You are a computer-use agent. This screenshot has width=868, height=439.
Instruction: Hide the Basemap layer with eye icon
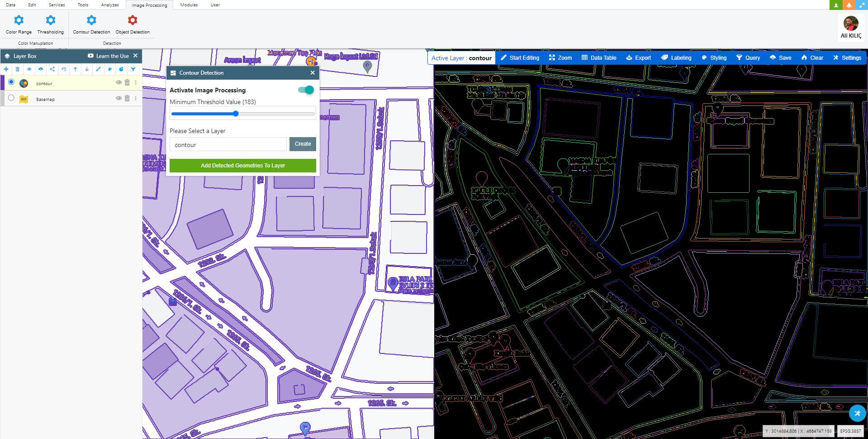119,98
